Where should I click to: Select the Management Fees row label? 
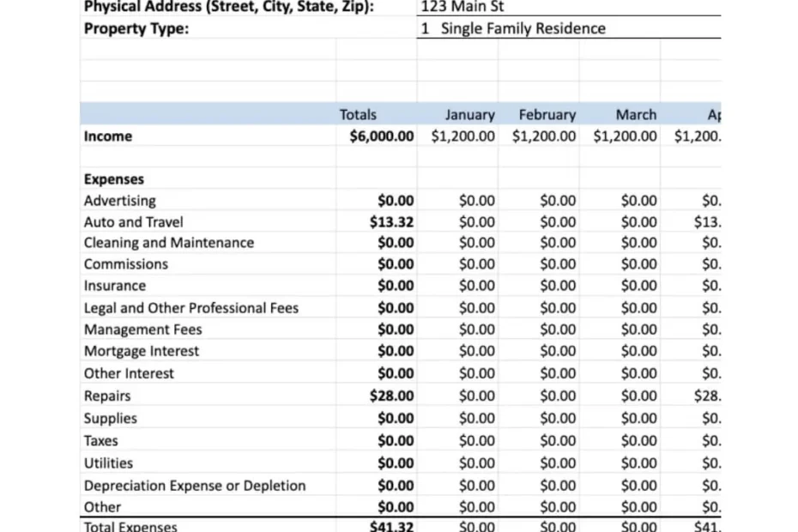point(143,329)
